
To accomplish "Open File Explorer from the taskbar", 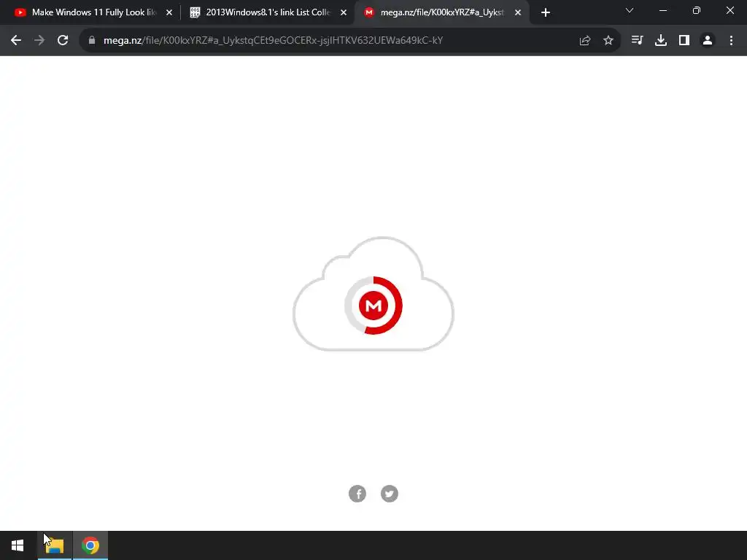I will 55,545.
